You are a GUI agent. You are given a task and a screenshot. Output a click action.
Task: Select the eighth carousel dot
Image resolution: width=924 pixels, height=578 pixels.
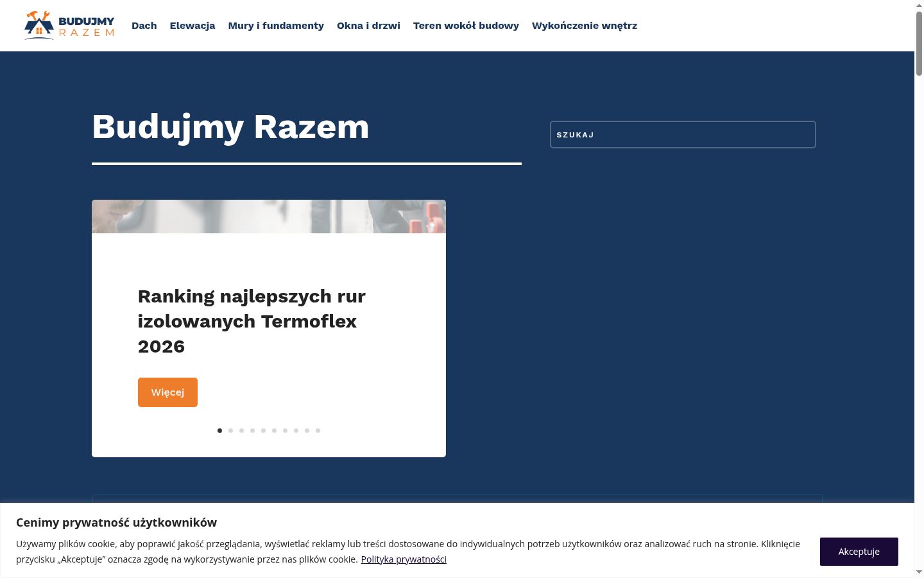pyautogui.click(x=296, y=430)
